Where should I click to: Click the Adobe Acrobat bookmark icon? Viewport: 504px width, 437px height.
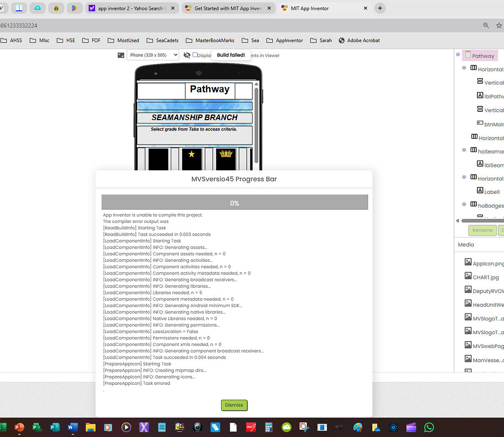tap(341, 40)
